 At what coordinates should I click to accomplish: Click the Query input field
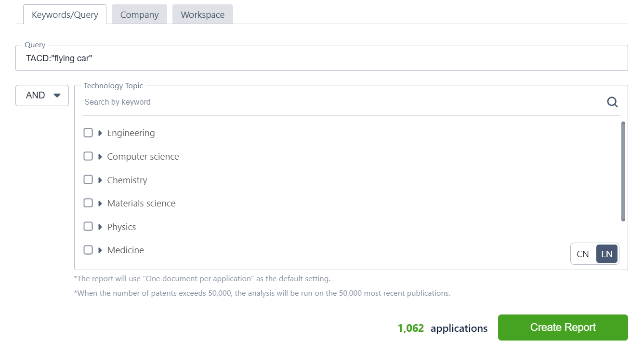coord(321,58)
